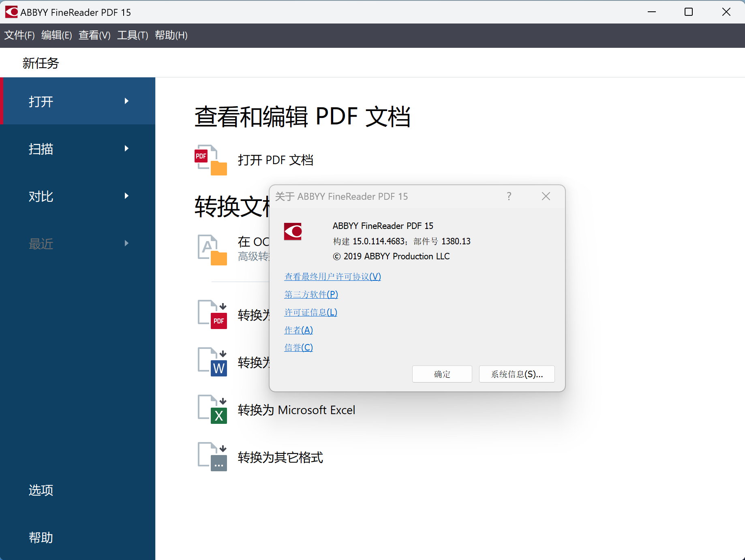The height and width of the screenshot is (560, 745).
Task: Open 查看最终用户许可协议(V) link
Action: pos(333,276)
